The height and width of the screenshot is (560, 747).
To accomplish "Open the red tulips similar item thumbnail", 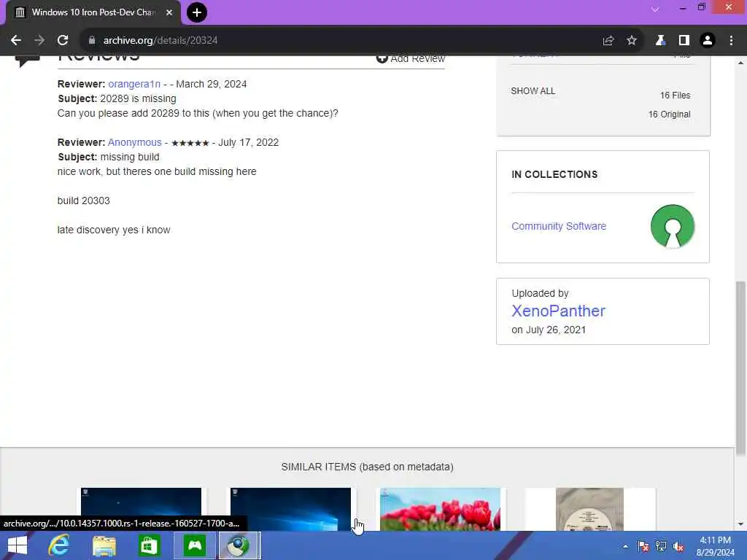I will [x=440, y=508].
